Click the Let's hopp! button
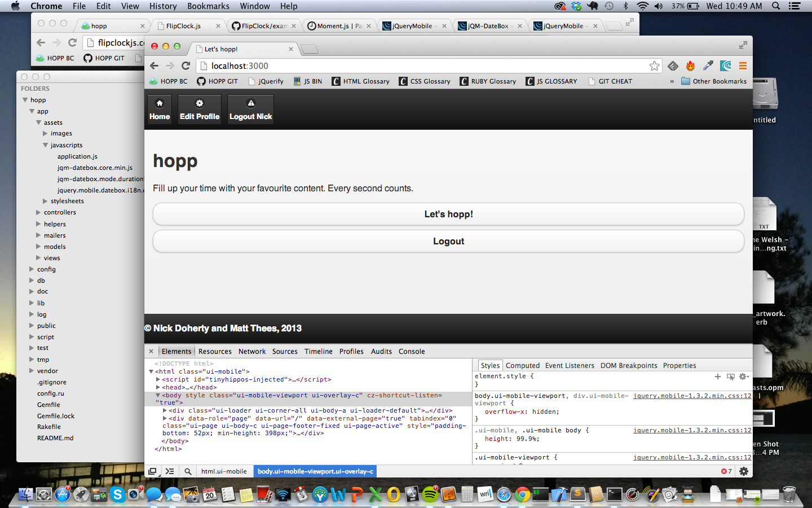 448,214
